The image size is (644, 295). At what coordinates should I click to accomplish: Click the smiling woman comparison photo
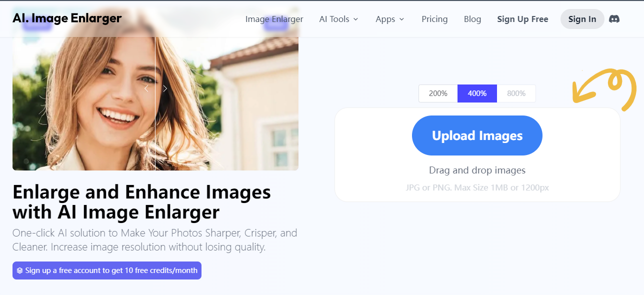(155, 88)
